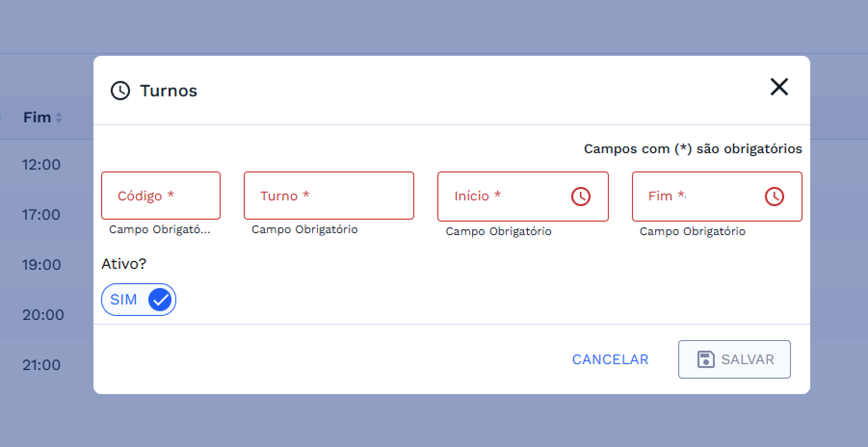Click into the Turno text field
The image size is (868, 447).
[329, 196]
